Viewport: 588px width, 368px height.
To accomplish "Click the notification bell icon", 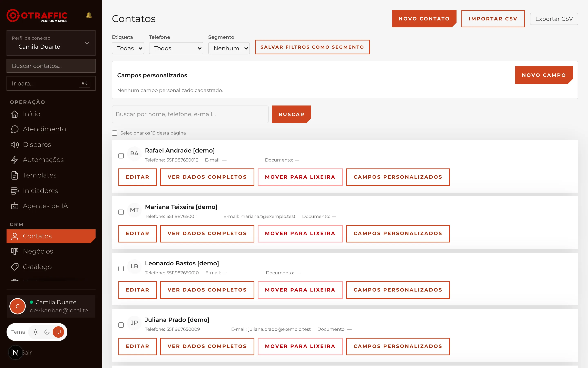I will point(89,15).
